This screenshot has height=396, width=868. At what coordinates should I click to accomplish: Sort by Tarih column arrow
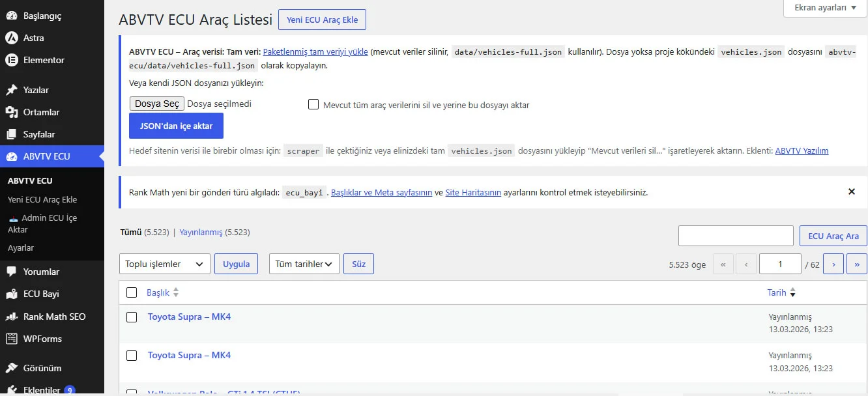click(792, 293)
